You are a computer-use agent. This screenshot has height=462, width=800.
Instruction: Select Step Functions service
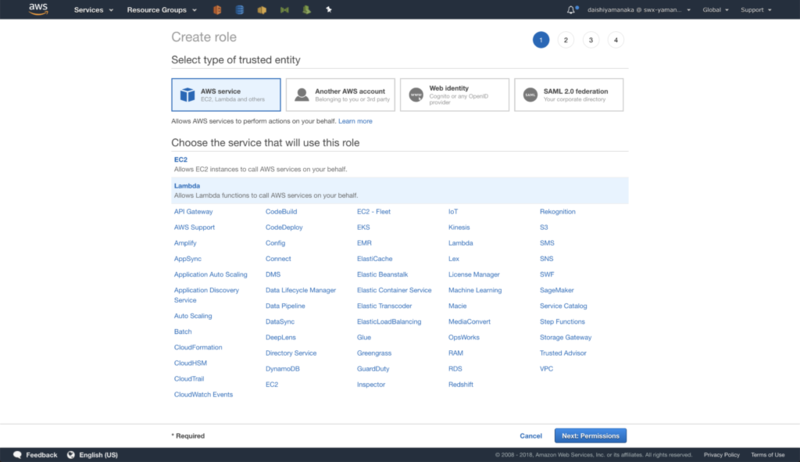(x=562, y=322)
